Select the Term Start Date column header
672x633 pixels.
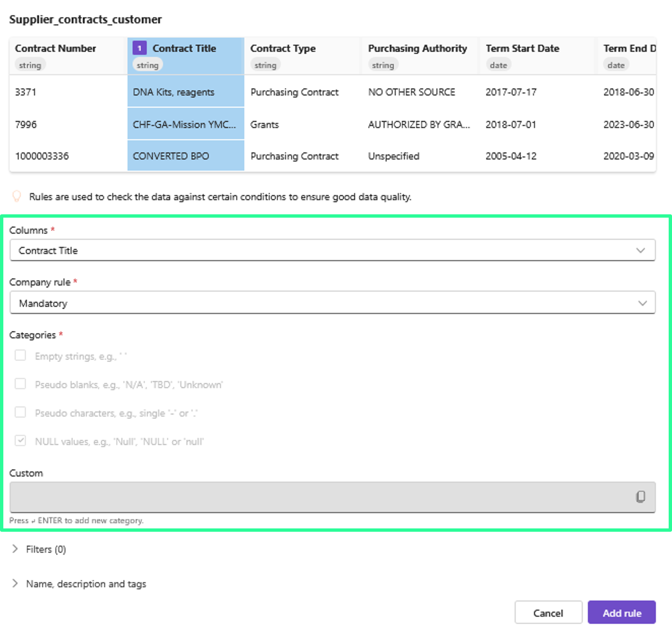pyautogui.click(x=522, y=48)
